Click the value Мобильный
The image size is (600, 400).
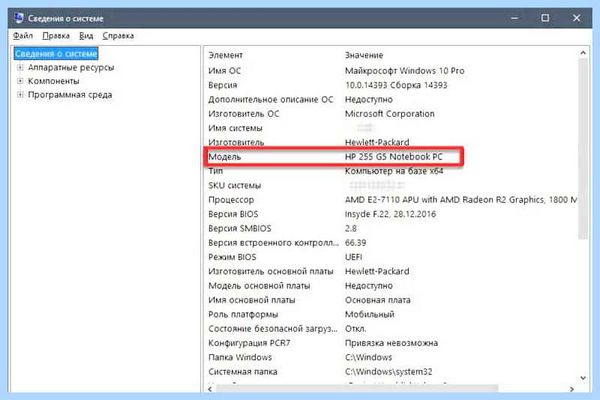[x=370, y=314]
